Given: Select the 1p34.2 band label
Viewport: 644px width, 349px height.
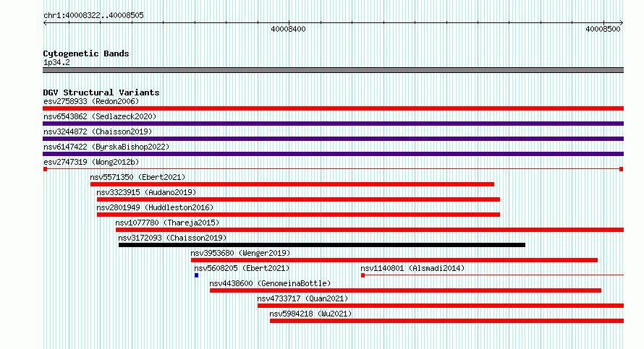Looking at the screenshot, I should click(x=56, y=62).
